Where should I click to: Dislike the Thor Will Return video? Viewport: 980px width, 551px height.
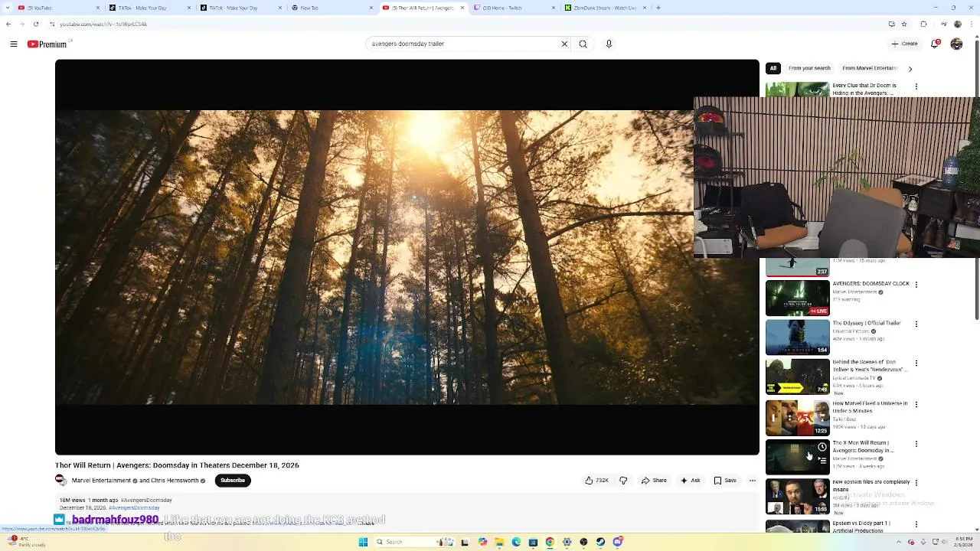tap(623, 481)
